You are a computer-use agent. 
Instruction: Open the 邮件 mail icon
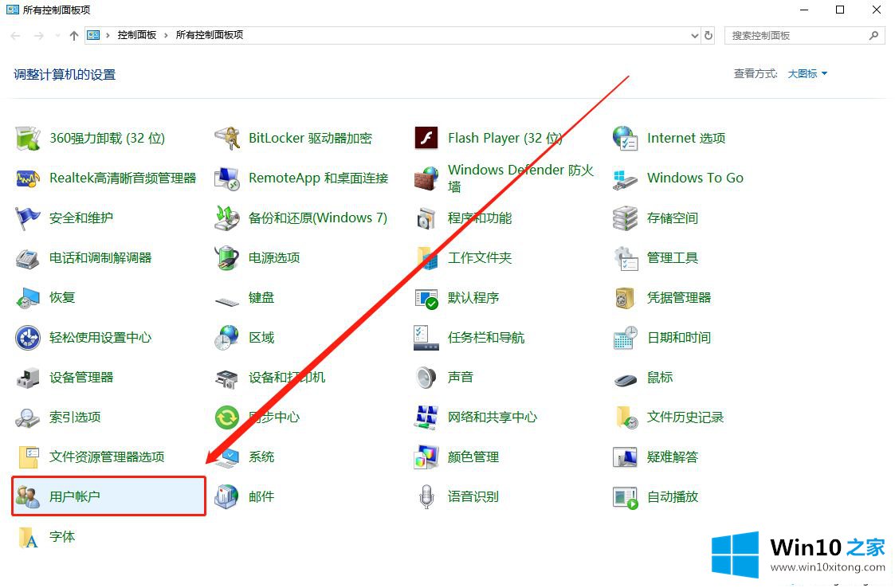coord(227,496)
